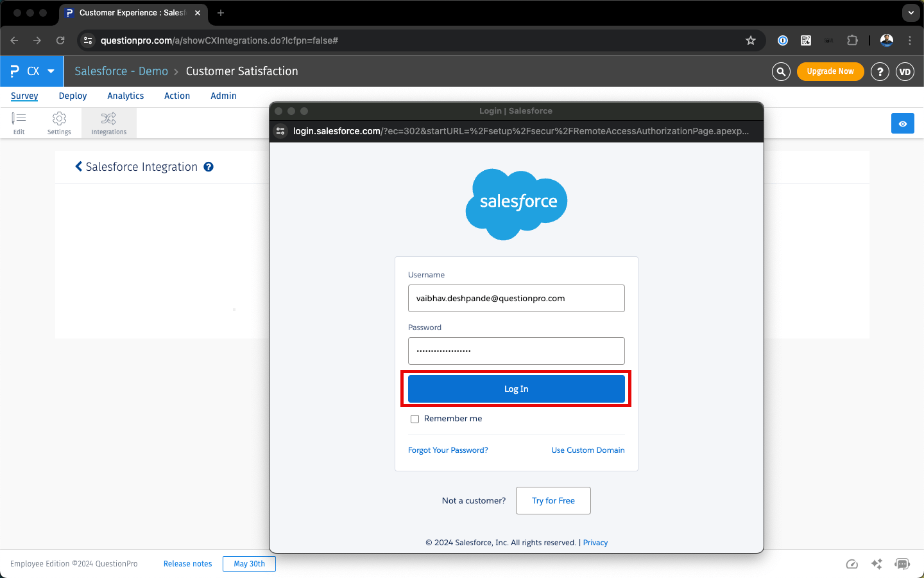Screen dimensions: 924x578
Task: Click the help question mark icon
Action: (880, 71)
